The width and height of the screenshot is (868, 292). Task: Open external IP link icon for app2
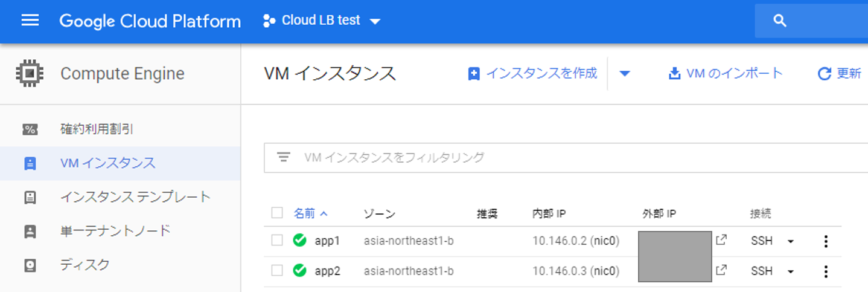(721, 270)
